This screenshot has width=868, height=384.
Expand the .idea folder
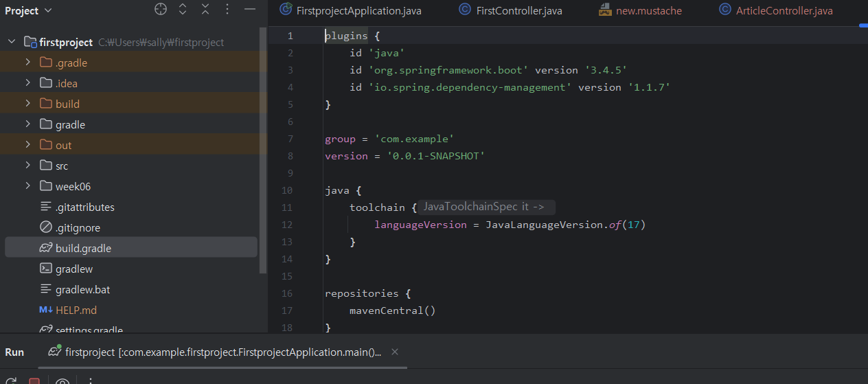coord(27,83)
